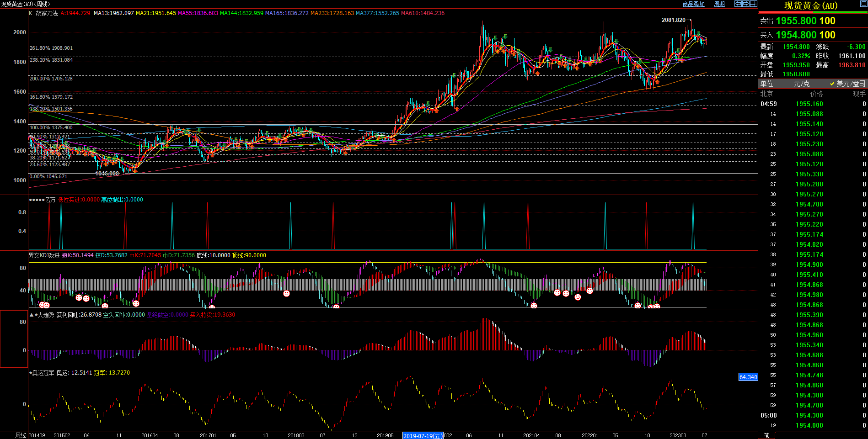Image resolution: width=868 pixels, height=439 pixels.
Task: Select the 美元/盎司 unit option
Action: [848, 84]
